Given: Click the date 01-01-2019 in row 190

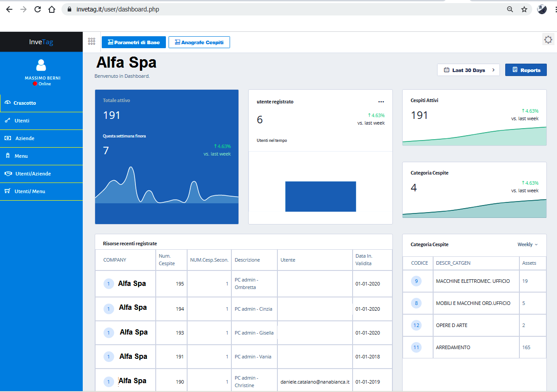Looking at the screenshot, I should [368, 382].
